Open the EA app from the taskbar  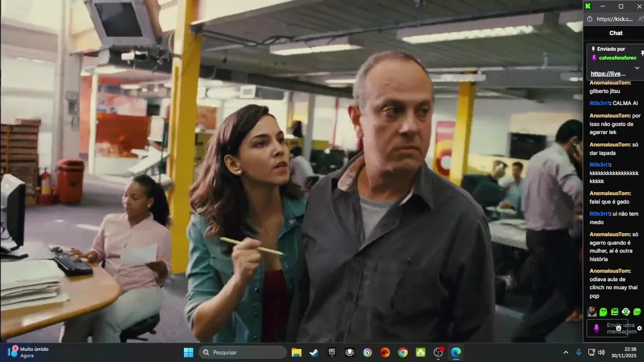[385, 352]
